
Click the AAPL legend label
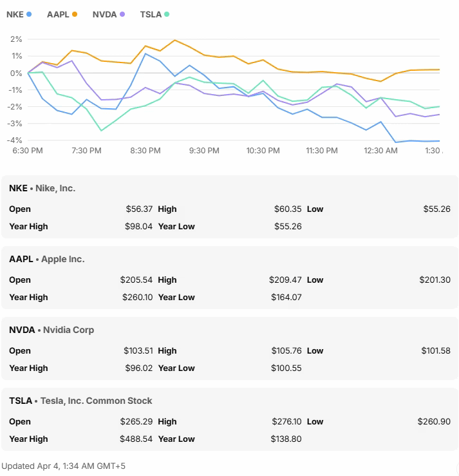pyautogui.click(x=58, y=15)
